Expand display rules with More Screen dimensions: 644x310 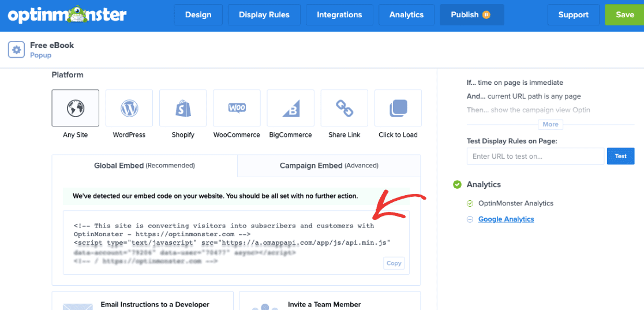pyautogui.click(x=551, y=124)
